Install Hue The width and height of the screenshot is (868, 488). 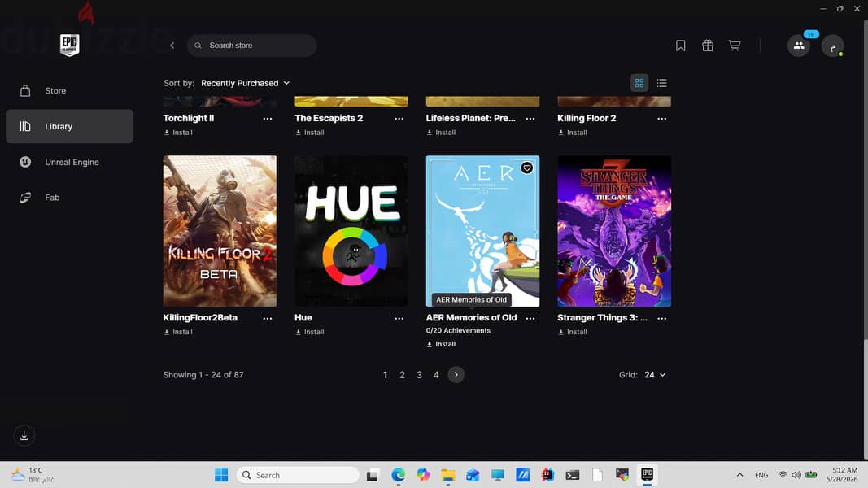(x=310, y=332)
